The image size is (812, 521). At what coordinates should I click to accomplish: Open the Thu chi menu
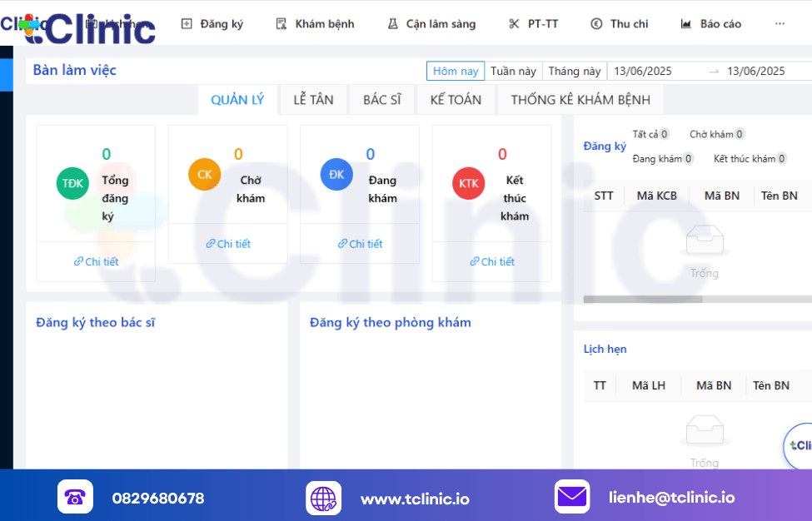pyautogui.click(x=620, y=24)
